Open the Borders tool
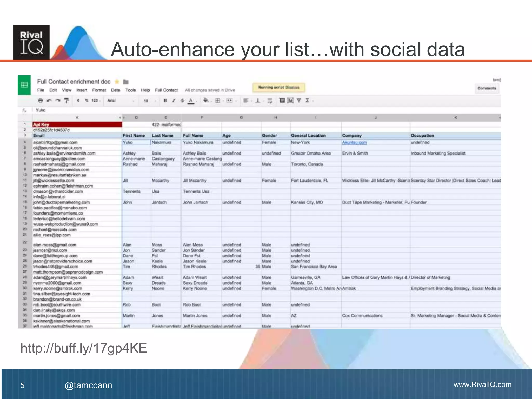Screen dimensions: 532x399 (218, 101)
